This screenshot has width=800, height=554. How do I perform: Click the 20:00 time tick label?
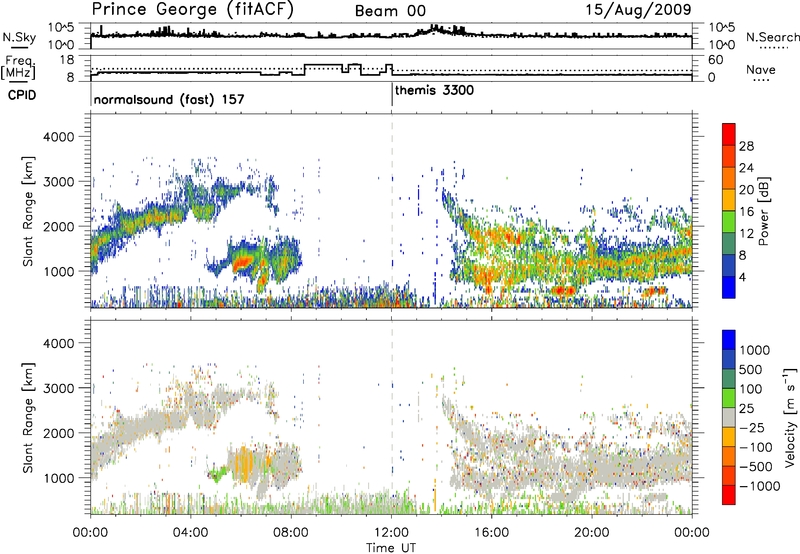click(x=592, y=533)
